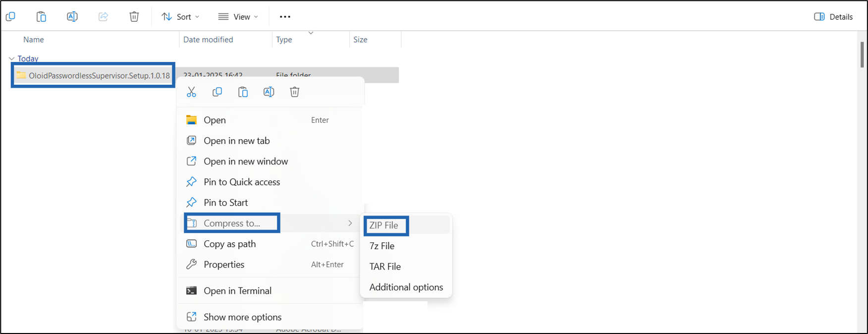868x334 pixels.
Task: Click the Share icon in the top toolbar
Action: point(103,16)
